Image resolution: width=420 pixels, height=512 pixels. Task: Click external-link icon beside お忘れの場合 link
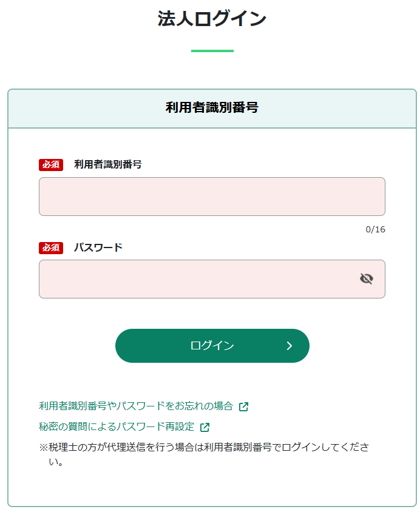point(243,406)
